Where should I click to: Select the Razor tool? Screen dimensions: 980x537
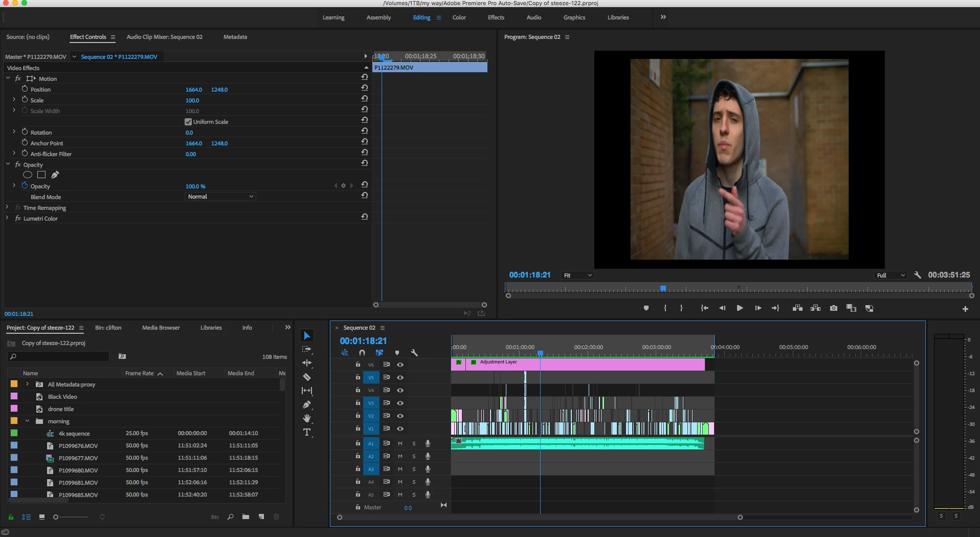tap(307, 377)
